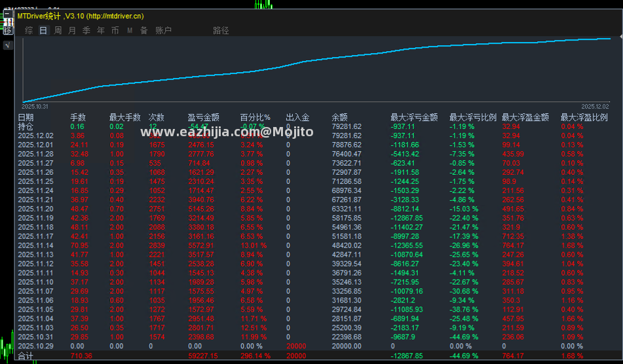Select the 日 daily tab

[x=43, y=31]
